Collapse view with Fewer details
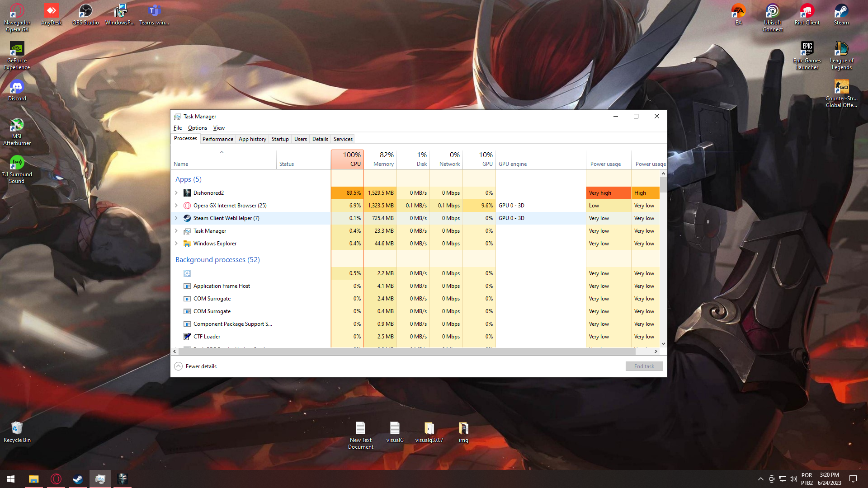Image resolution: width=868 pixels, height=488 pixels. click(195, 366)
